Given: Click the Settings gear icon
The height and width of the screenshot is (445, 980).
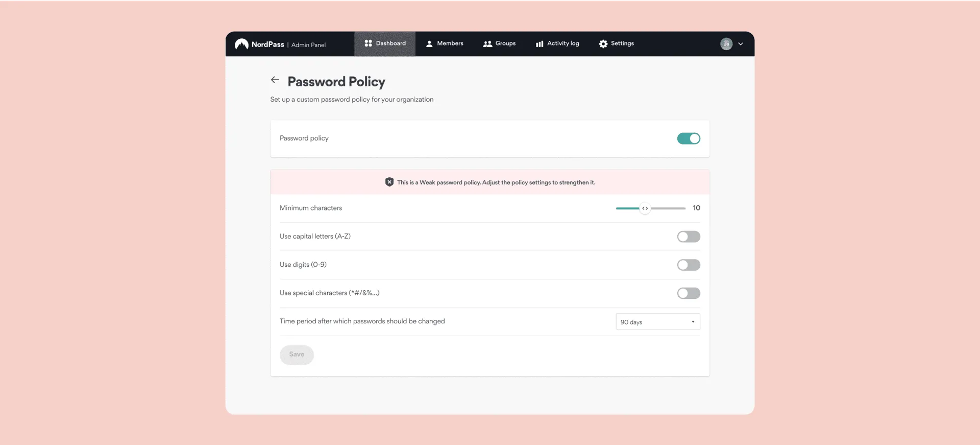Looking at the screenshot, I should (603, 44).
